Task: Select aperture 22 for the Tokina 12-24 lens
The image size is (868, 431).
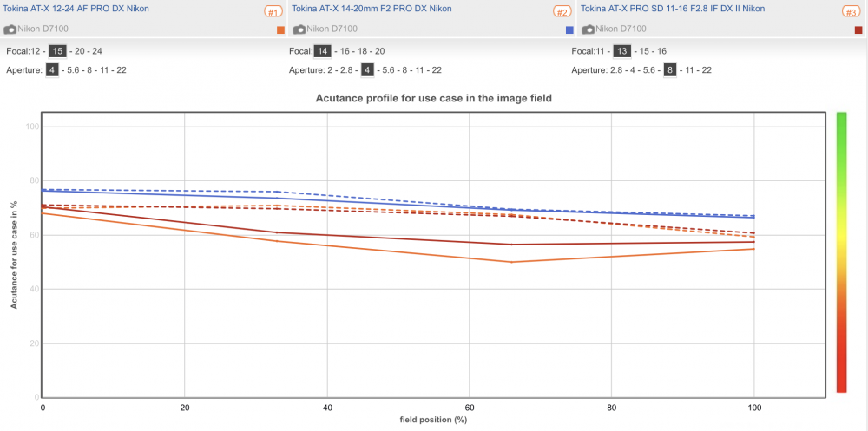Action: [122, 70]
